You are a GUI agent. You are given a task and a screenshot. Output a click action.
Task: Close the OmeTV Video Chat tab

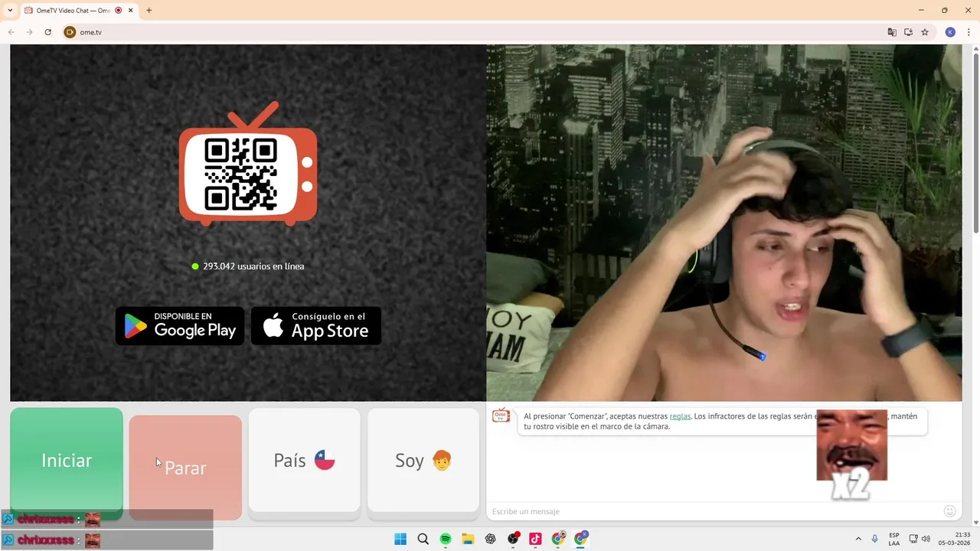pyautogui.click(x=131, y=11)
